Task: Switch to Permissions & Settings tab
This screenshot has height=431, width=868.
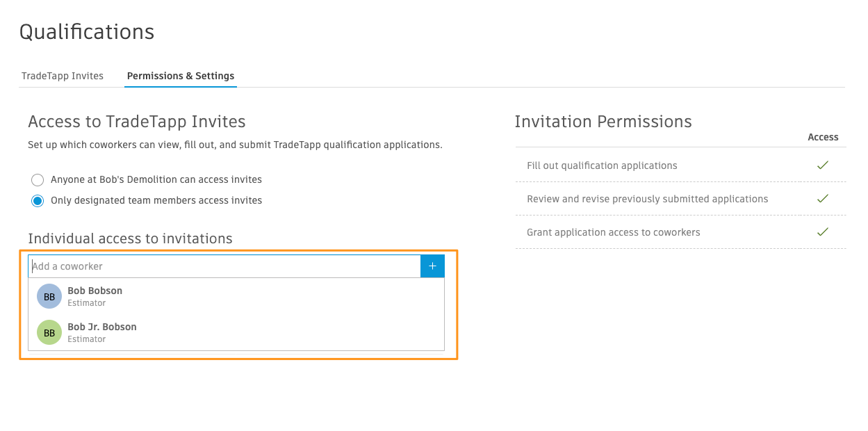Action: 181,76
